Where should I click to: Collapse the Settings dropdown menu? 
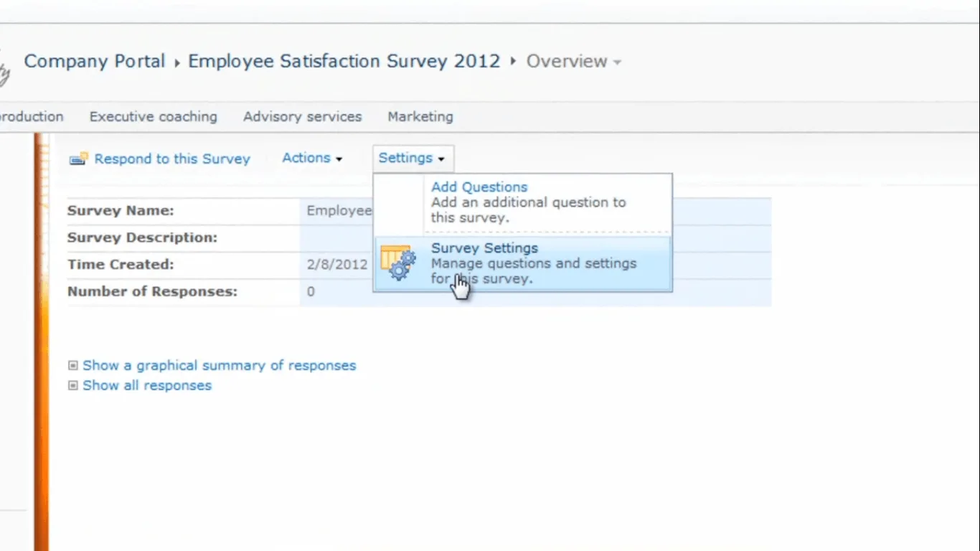tap(413, 159)
